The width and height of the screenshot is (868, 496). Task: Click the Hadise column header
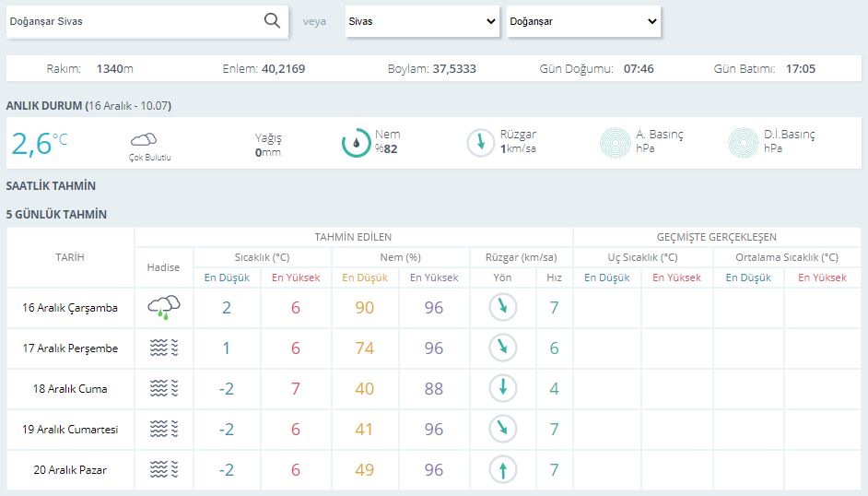click(x=164, y=267)
